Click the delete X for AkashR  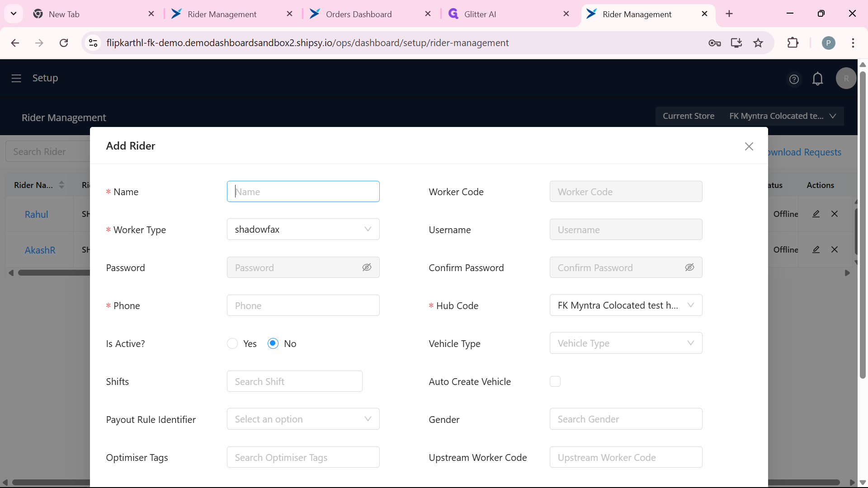(835, 249)
